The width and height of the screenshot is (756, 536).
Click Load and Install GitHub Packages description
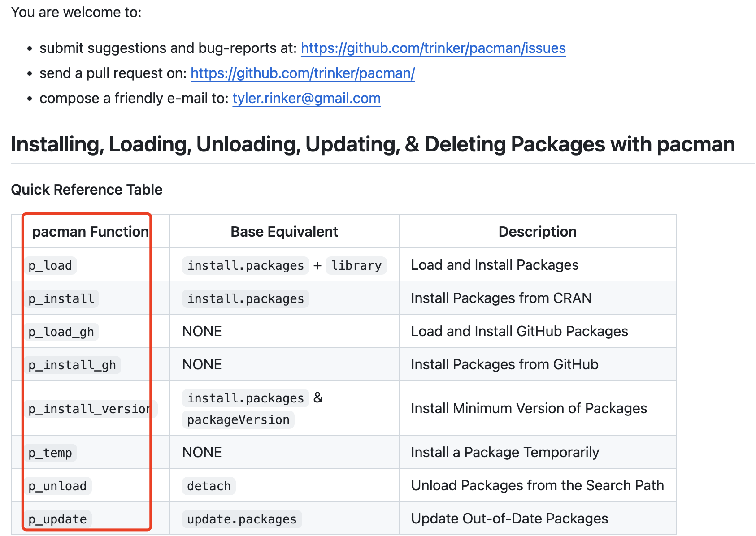point(519,331)
